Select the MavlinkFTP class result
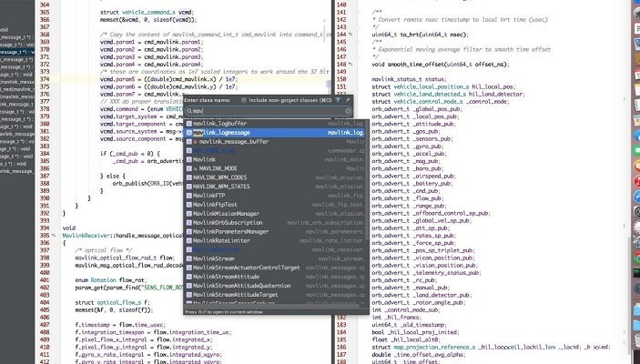Viewport: 640px width, 364px height. [276, 196]
